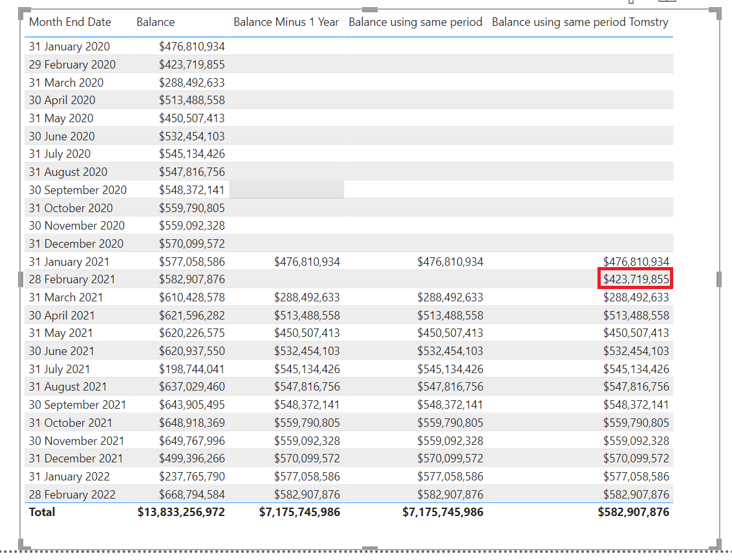This screenshot has height=560, width=732.
Task: Click the Balance value for 31 May 2020
Action: pyautogui.click(x=192, y=118)
